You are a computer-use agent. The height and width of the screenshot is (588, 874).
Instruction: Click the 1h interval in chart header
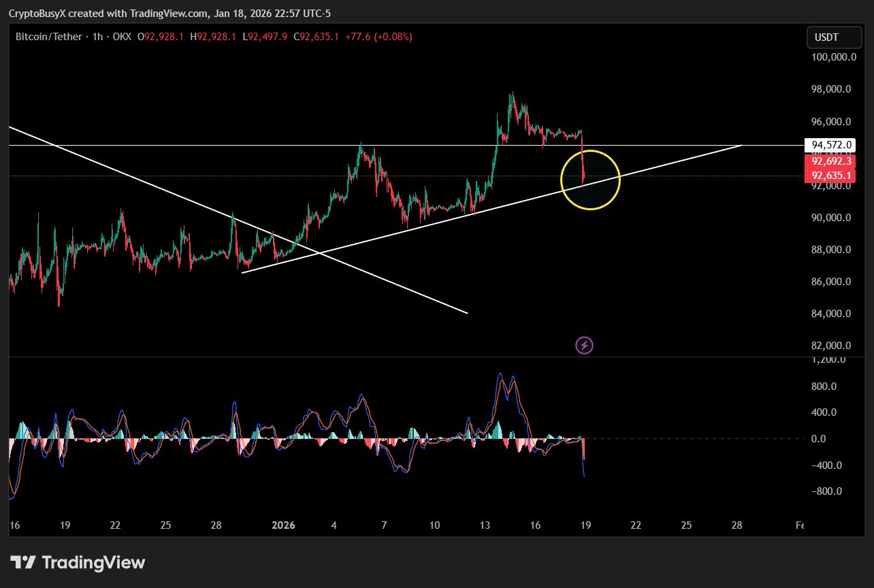pos(97,37)
